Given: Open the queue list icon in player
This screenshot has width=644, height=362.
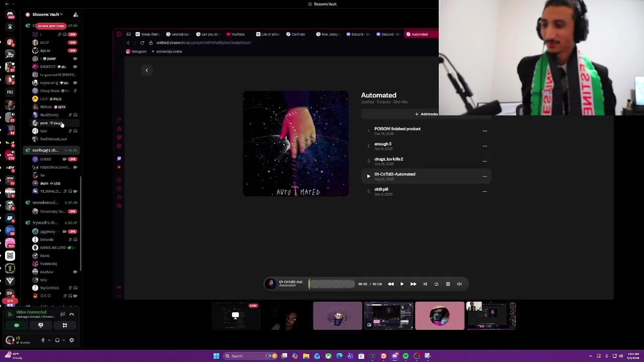Looking at the screenshot, I should pyautogui.click(x=448, y=284).
